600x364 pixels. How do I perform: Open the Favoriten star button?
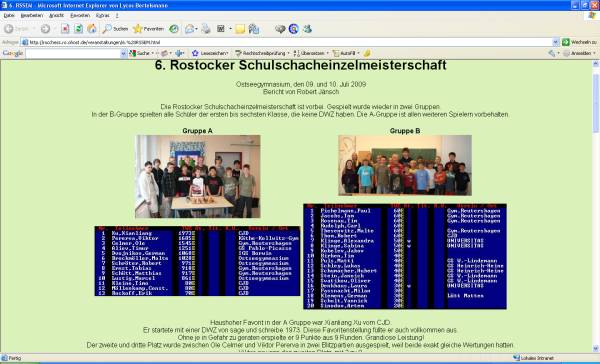pyautogui.click(x=148, y=29)
